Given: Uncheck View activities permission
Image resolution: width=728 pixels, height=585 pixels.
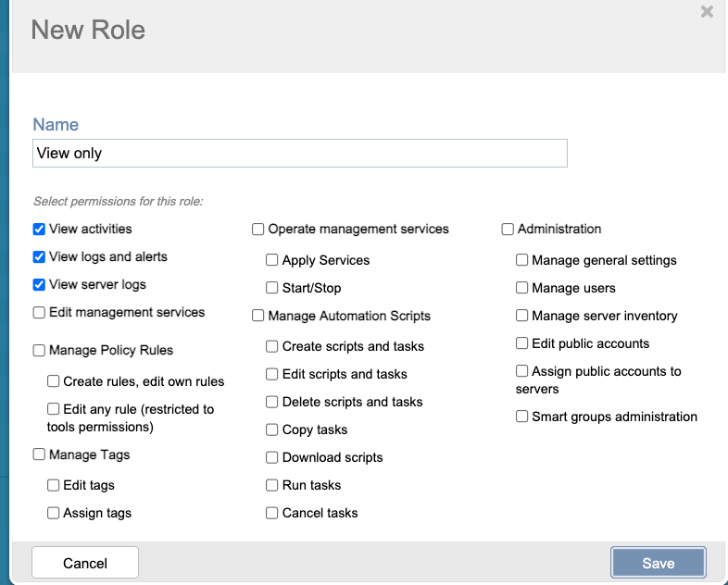Looking at the screenshot, I should tap(39, 230).
